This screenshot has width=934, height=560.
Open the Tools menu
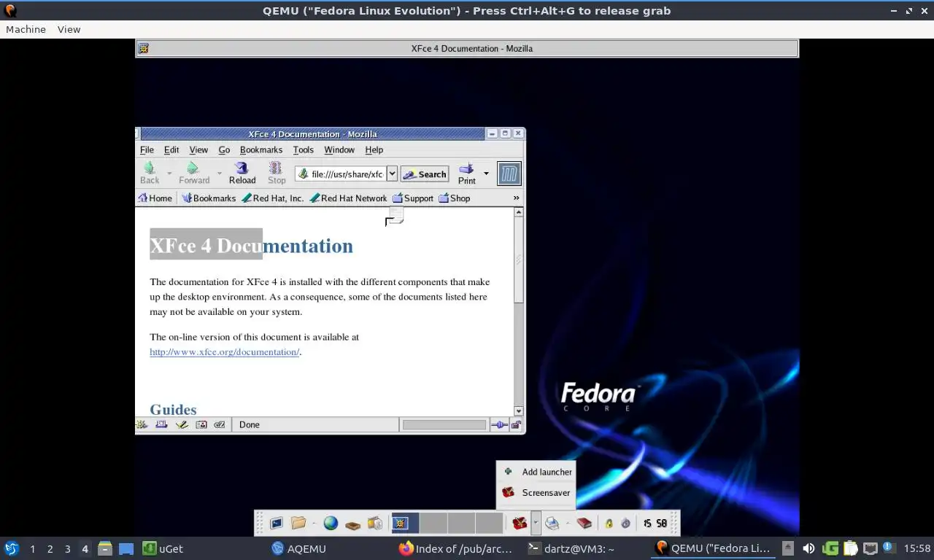(x=303, y=149)
